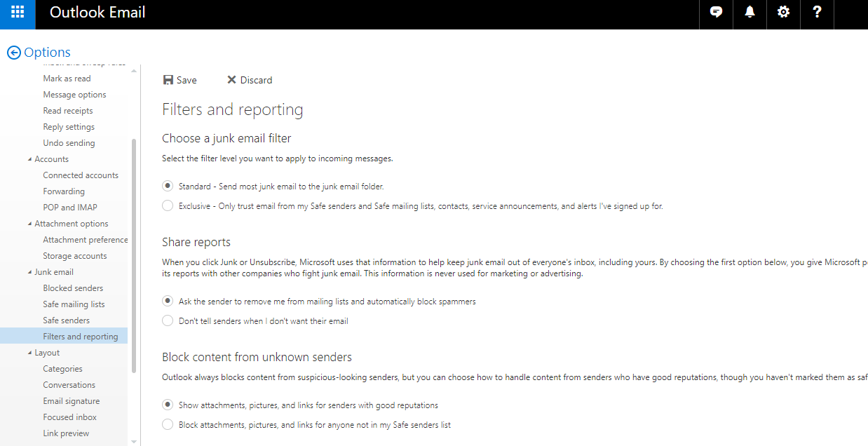Open Blocked senders settings
Image resolution: width=868 pixels, height=446 pixels.
click(73, 288)
